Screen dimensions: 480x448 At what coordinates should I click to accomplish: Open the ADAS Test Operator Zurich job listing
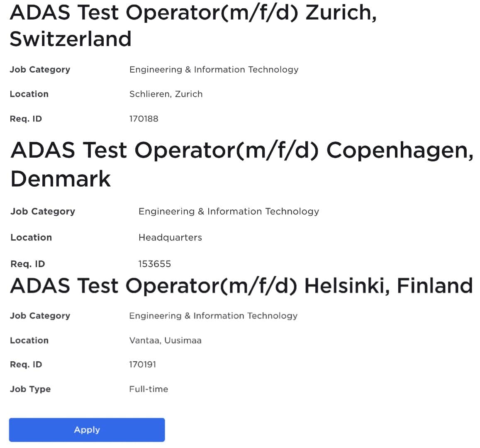193,26
